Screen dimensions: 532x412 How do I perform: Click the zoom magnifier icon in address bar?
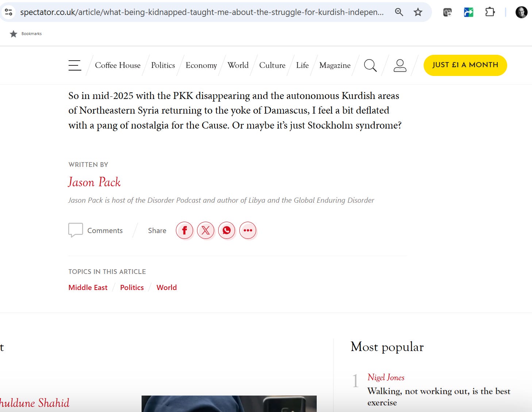coord(399,12)
